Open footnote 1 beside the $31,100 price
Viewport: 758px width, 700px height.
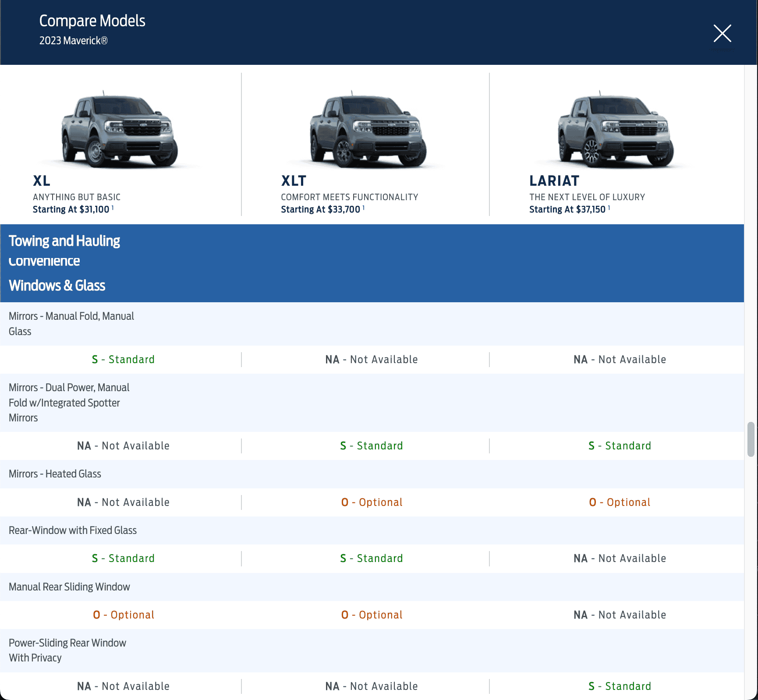pyautogui.click(x=113, y=208)
